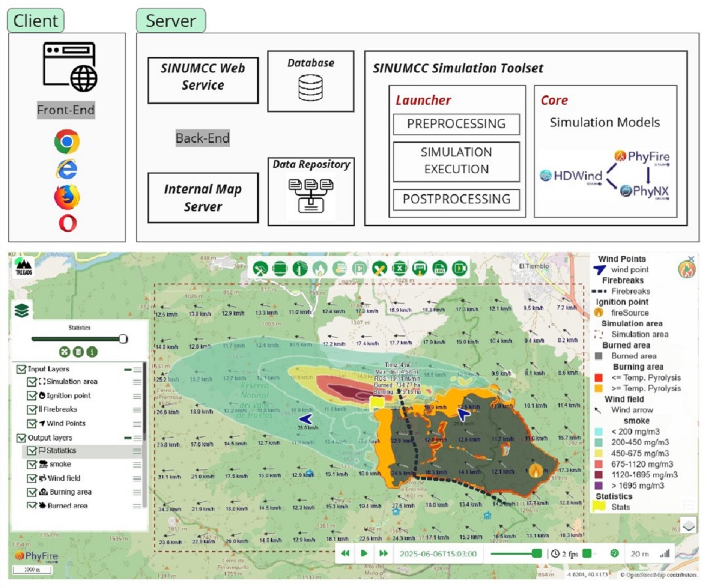The image size is (707, 588).
Task: Click the video playback toolbar icon
Action: click(459, 268)
